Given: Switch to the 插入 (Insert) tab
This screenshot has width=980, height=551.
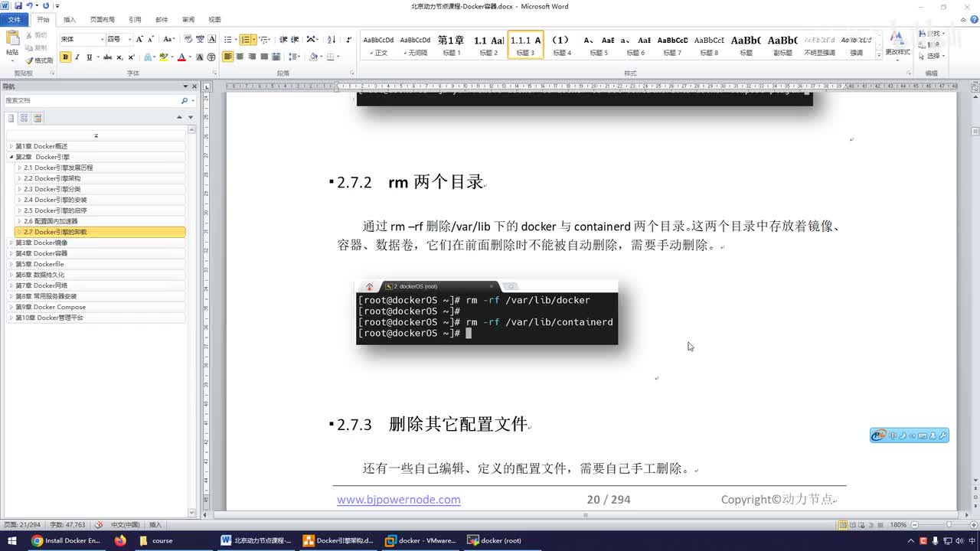Looking at the screenshot, I should point(70,20).
